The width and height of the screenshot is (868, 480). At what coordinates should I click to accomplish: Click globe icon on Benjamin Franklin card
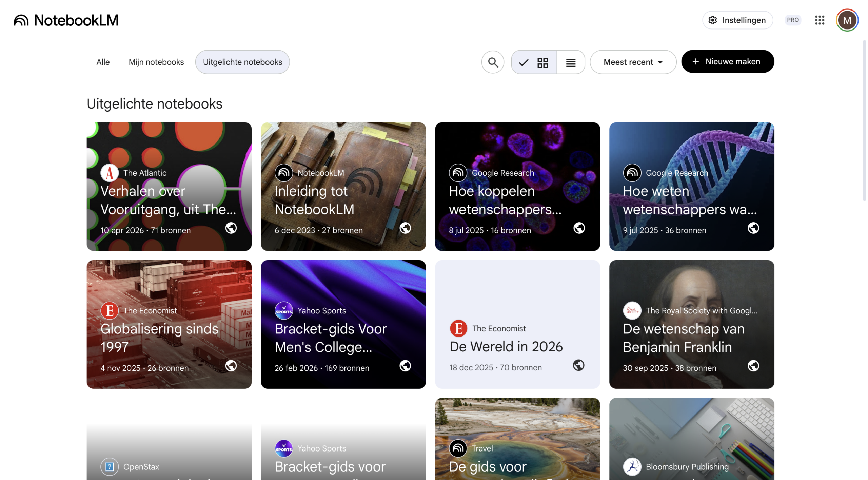753,366
